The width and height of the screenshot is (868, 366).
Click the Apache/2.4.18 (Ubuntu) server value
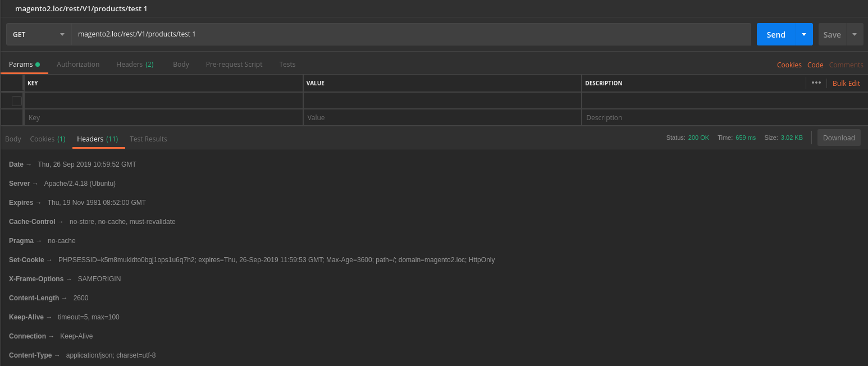click(x=80, y=184)
